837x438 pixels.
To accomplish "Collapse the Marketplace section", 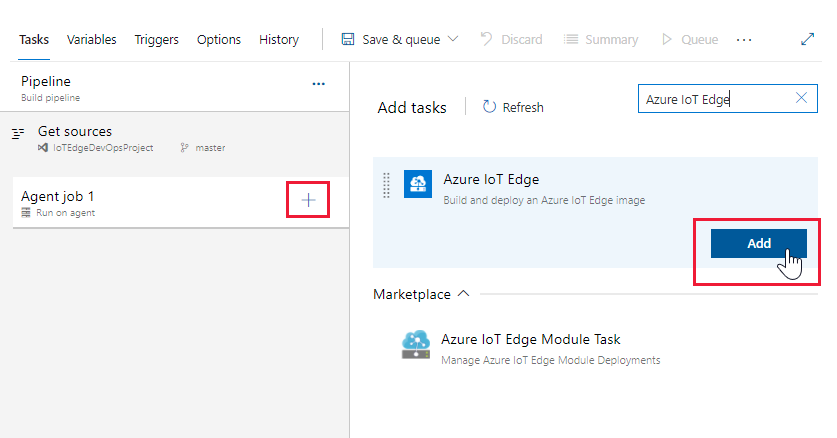I will pos(463,294).
